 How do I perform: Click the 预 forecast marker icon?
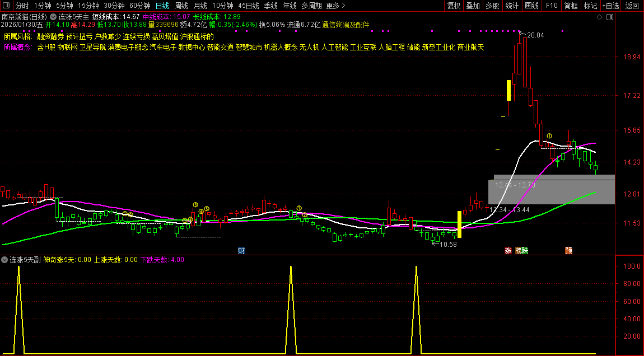568,250
